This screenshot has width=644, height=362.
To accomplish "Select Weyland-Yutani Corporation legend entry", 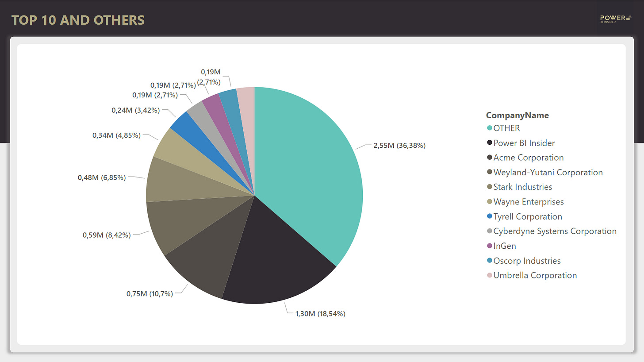I will coord(544,172).
